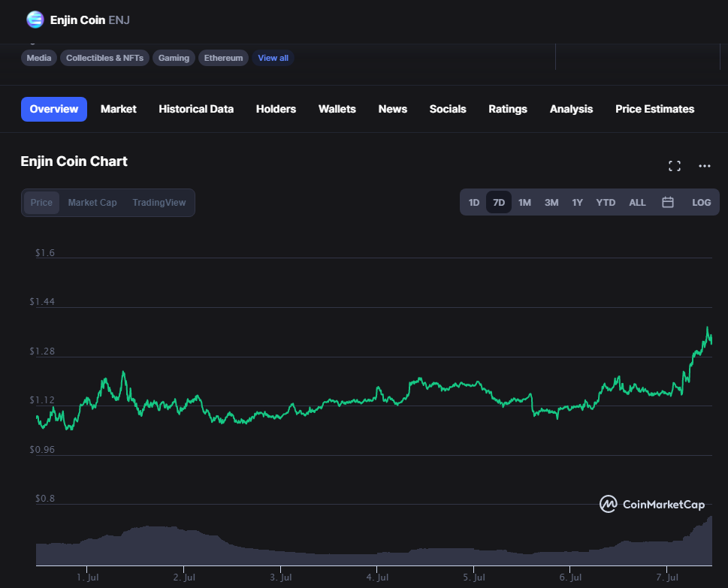Open the calendar date range picker
728x588 pixels.
pyautogui.click(x=667, y=203)
